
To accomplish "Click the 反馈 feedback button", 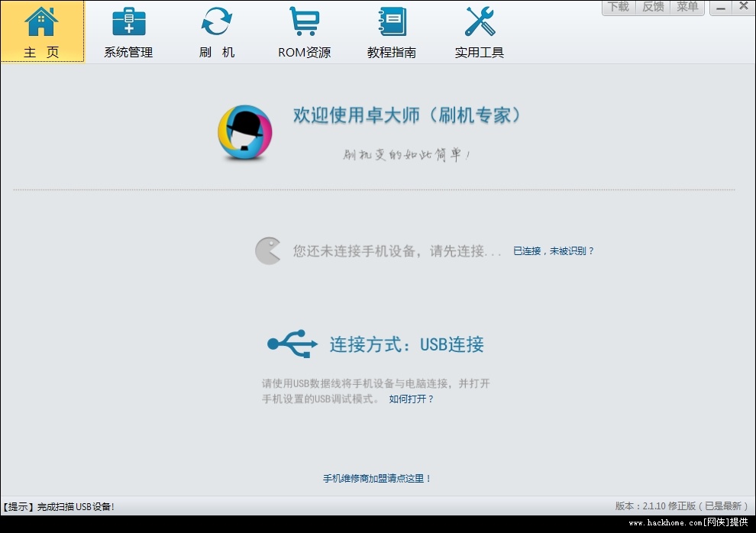I will click(653, 7).
